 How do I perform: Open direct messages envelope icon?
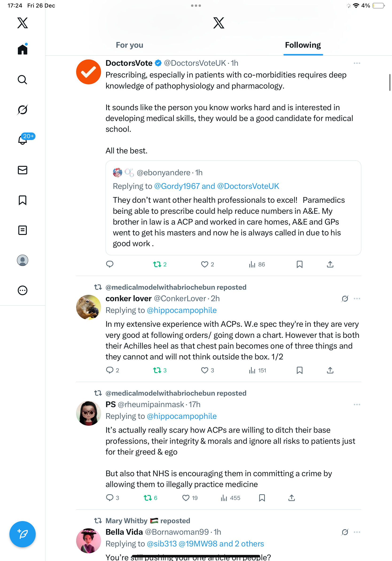coord(23,170)
